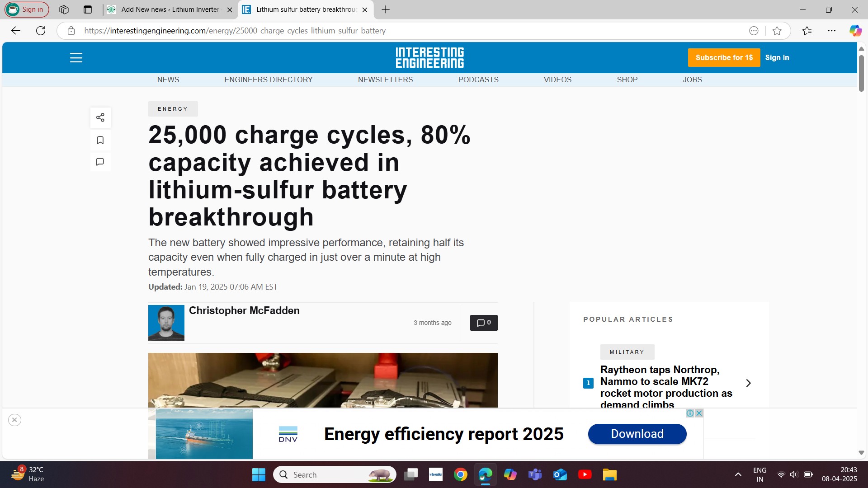The width and height of the screenshot is (868, 488).
Task: Open comments via the speech bubble icon
Action: [100, 162]
